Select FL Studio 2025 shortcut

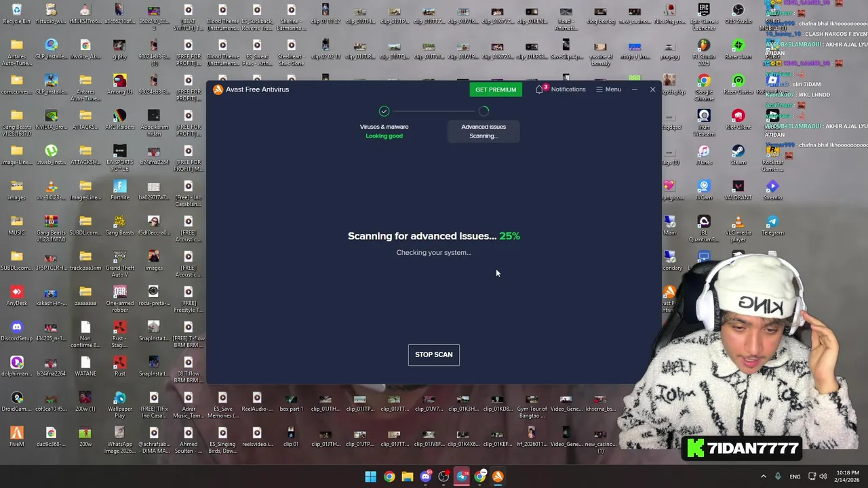coord(704,52)
